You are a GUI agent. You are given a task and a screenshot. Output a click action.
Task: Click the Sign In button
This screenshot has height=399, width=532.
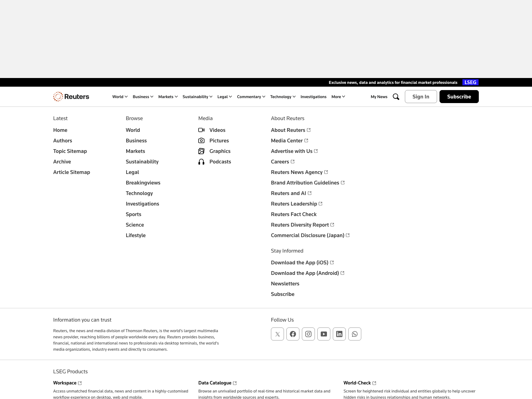pyautogui.click(x=421, y=97)
